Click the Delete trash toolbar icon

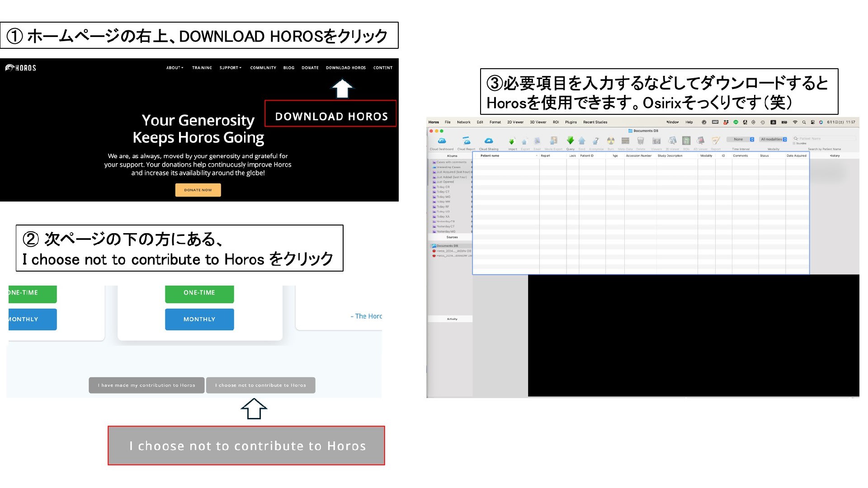[641, 141]
